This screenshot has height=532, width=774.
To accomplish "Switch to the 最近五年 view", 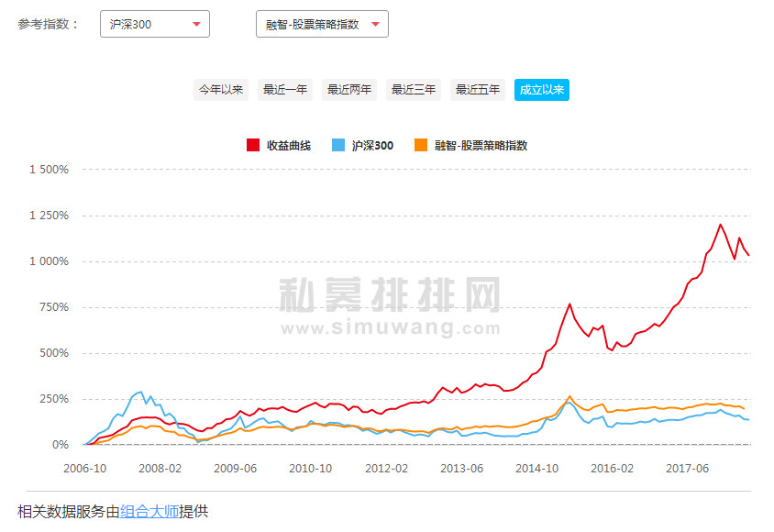I will pos(477,89).
